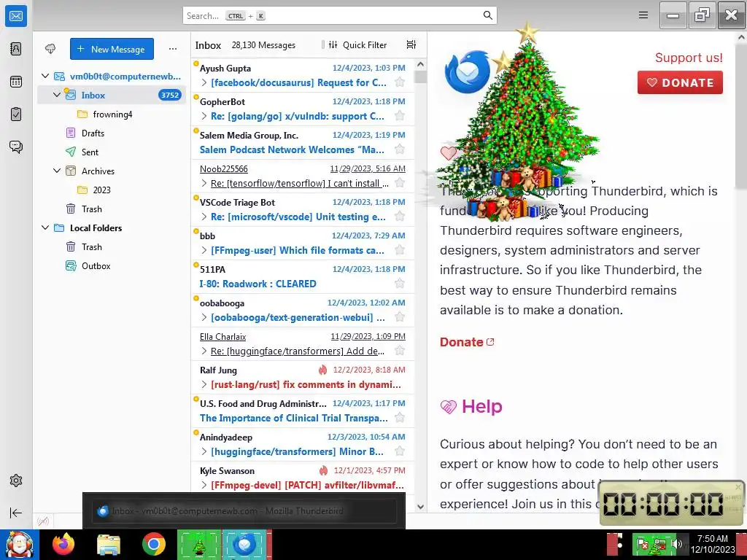Open Thunderbird settings gear
The width and height of the screenshot is (747, 560).
16,481
